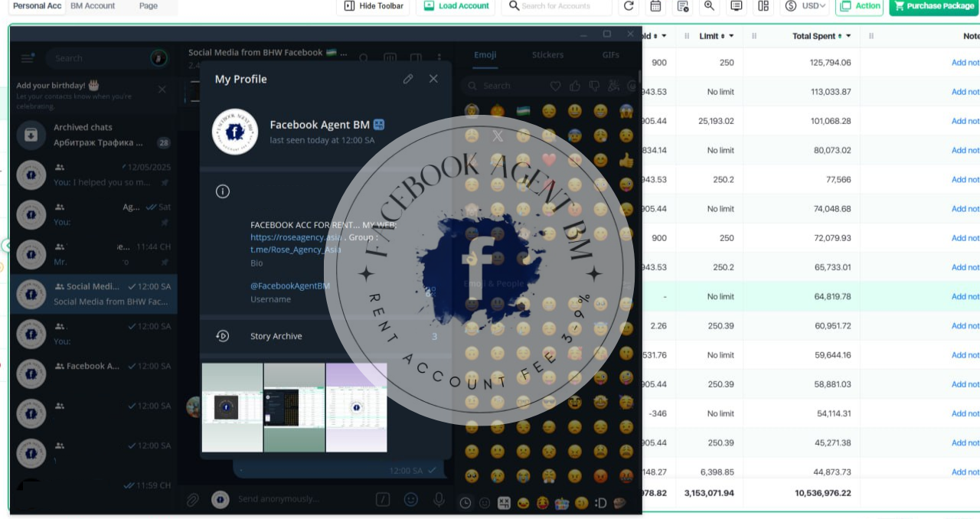Click the microphone voice message icon
The width and height of the screenshot is (980, 519).
click(439, 499)
